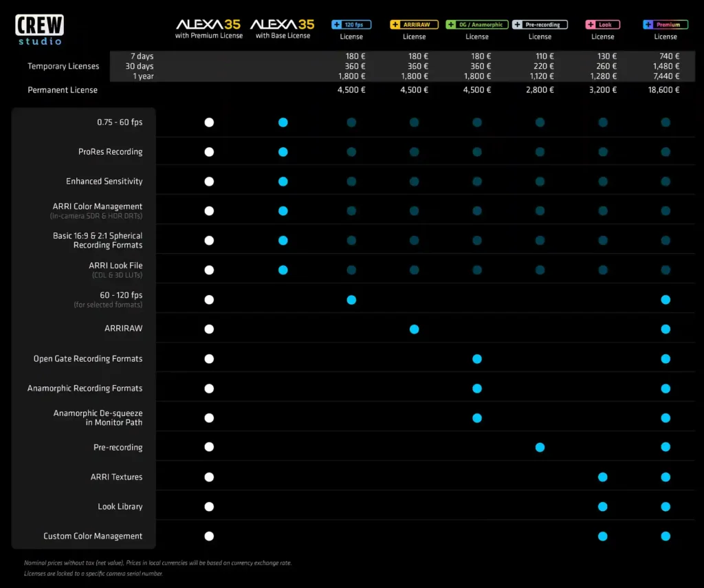The height and width of the screenshot is (588, 704).
Task: Select the 260 € Look 30-day price
Action: pos(606,66)
